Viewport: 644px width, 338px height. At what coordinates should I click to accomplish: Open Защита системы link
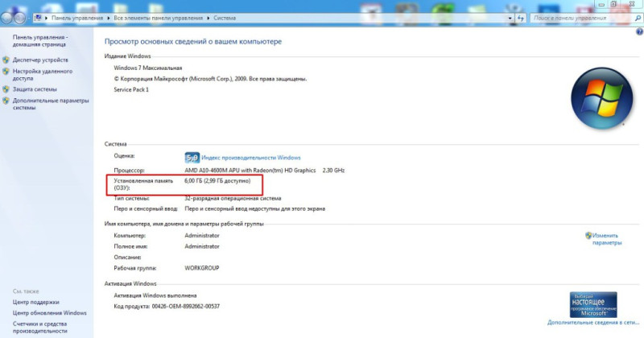pos(35,89)
